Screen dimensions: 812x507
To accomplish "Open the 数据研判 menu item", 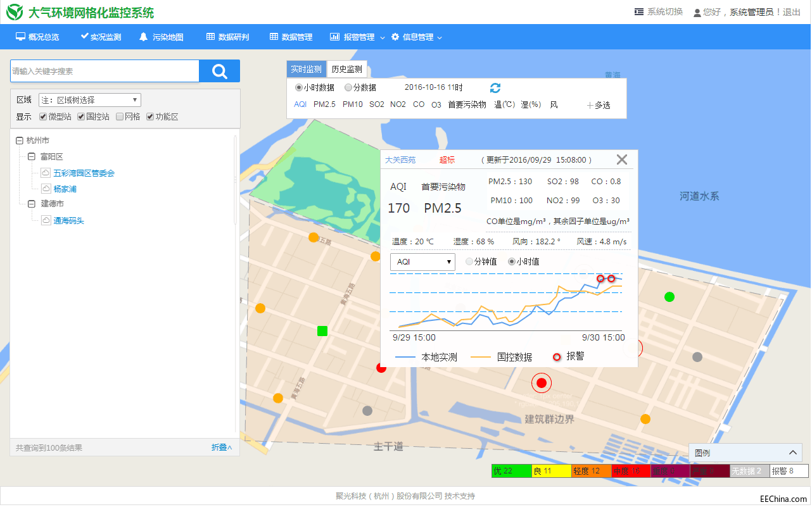I will click(x=227, y=37).
